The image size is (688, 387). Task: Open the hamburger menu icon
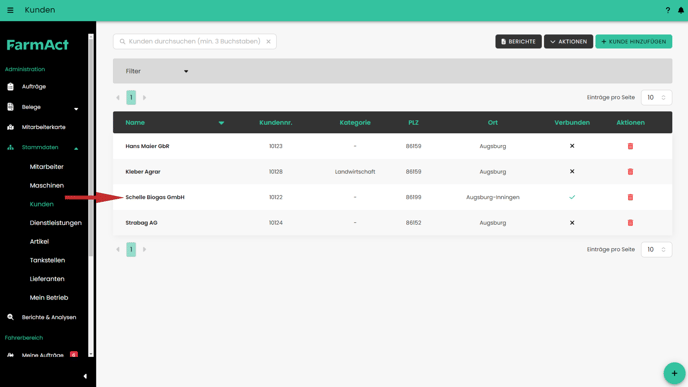10,10
